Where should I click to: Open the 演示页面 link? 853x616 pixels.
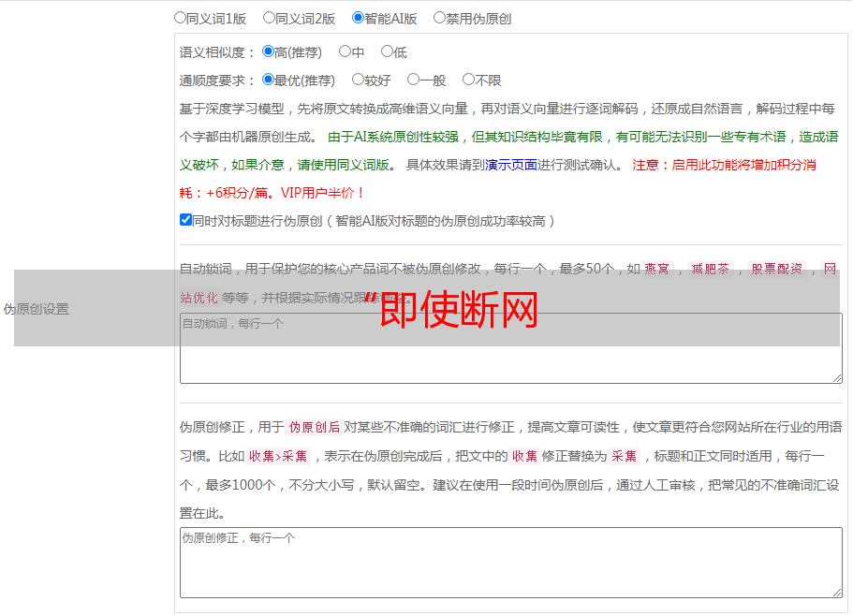510,165
